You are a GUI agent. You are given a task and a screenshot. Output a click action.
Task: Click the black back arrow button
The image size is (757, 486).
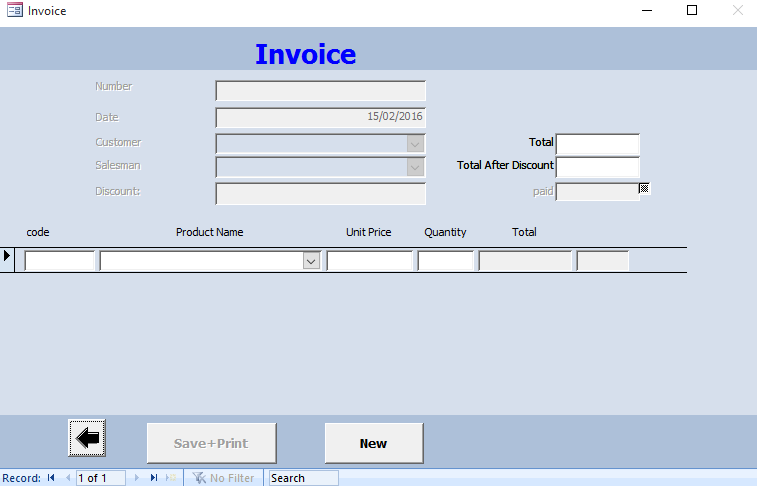pos(87,438)
